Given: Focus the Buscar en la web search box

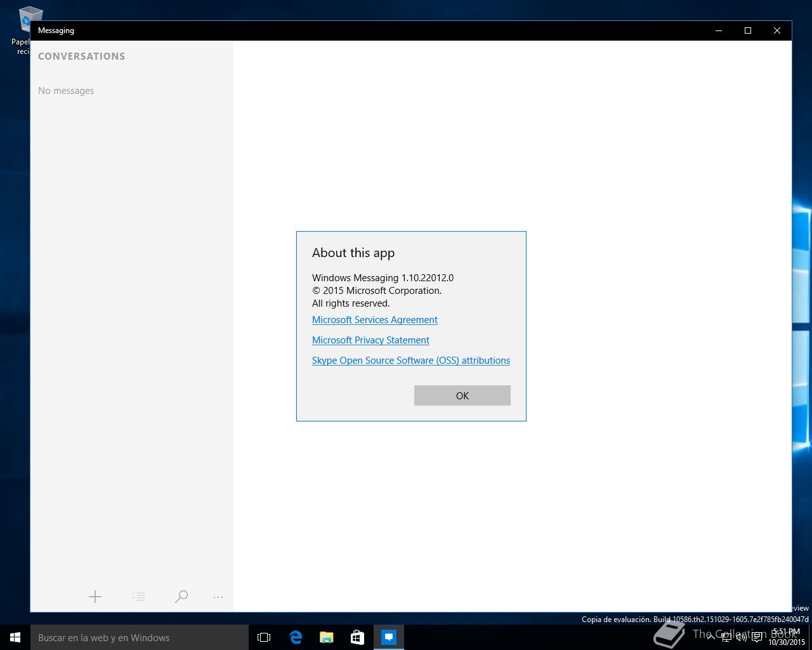Looking at the screenshot, I should (140, 637).
